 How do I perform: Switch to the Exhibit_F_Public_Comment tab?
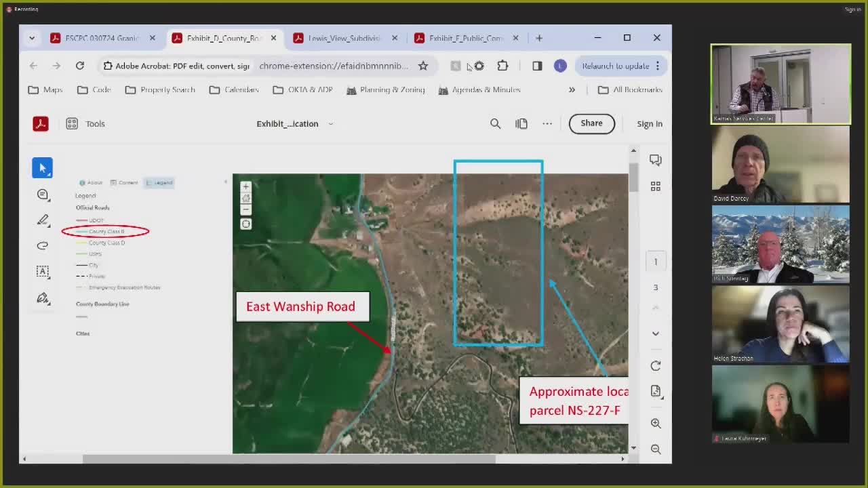click(x=465, y=38)
